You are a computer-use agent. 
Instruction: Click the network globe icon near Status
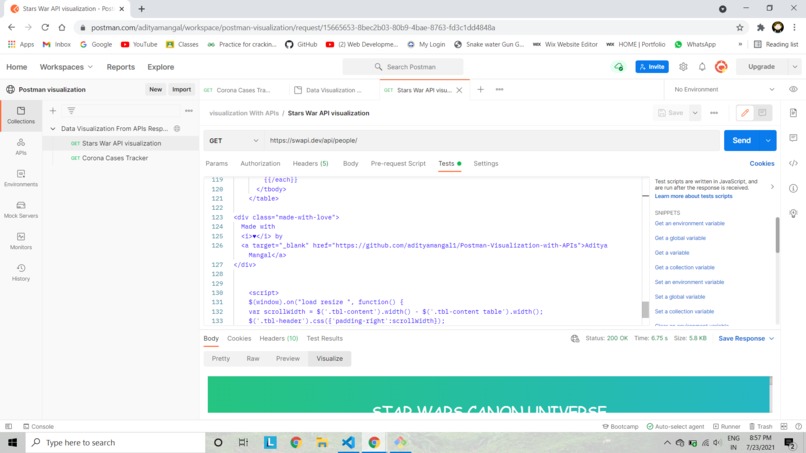pos(575,338)
